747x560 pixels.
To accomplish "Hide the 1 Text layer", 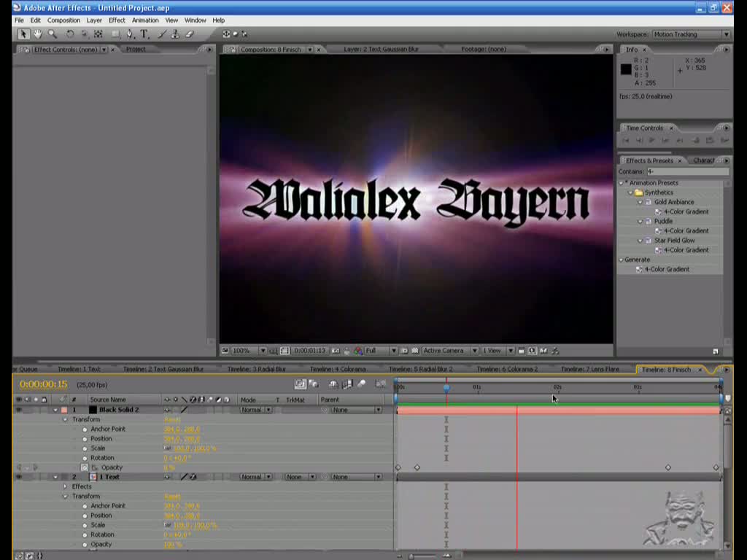I will click(x=19, y=477).
